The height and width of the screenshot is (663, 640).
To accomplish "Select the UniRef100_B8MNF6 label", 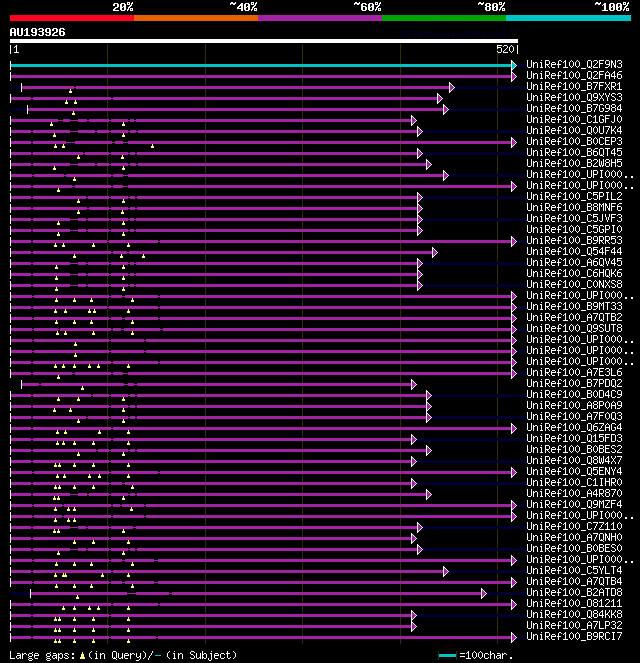I will pos(574,207).
